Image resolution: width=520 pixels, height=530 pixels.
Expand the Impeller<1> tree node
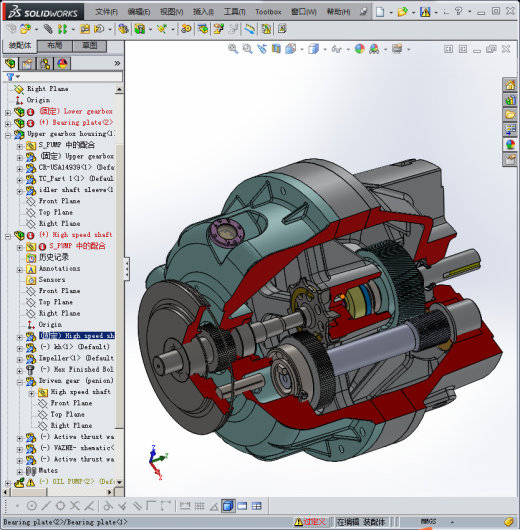click(20, 360)
